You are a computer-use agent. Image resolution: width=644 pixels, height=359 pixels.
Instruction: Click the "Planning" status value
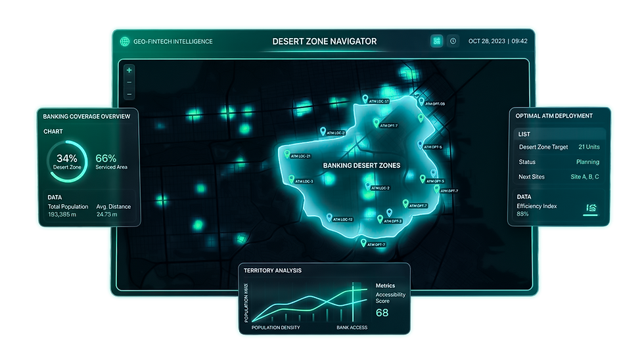587,162
